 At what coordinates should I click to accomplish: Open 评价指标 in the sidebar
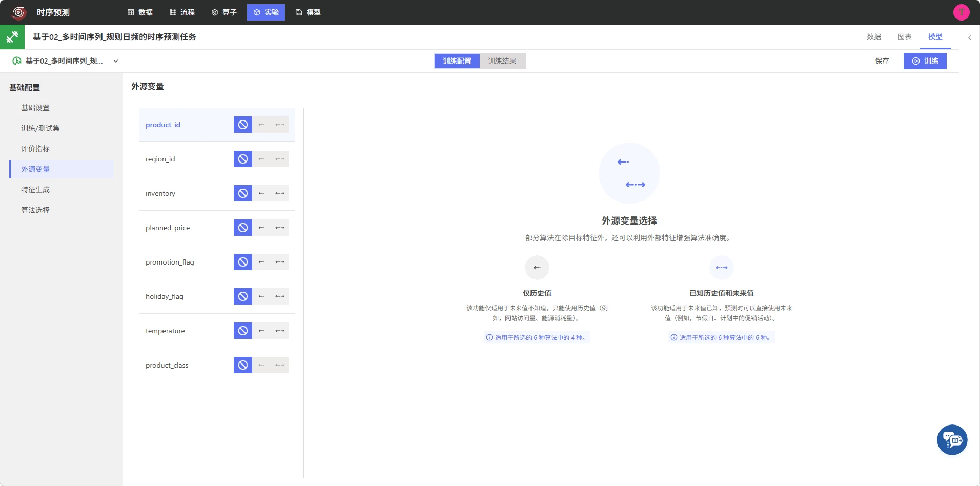coord(62,149)
